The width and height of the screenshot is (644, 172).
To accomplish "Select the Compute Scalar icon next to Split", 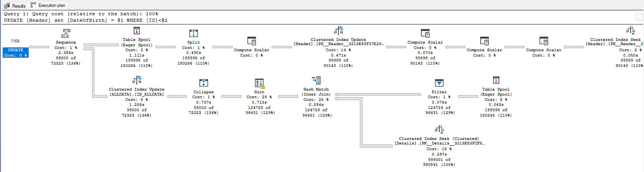I will click(x=251, y=41).
